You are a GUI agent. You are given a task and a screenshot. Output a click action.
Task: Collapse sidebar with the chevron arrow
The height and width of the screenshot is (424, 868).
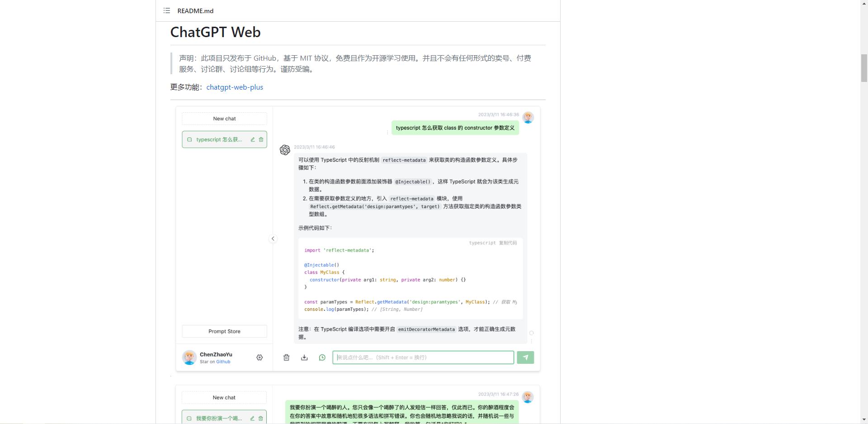273,238
